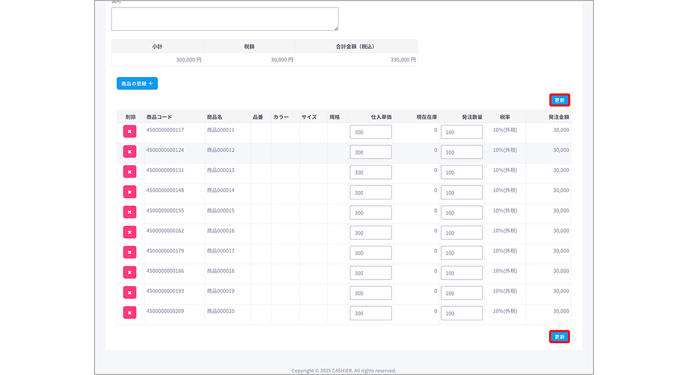The image size is (688, 375).
Task: Edit 仕入単価 field for 商品000012
Action: click(371, 152)
